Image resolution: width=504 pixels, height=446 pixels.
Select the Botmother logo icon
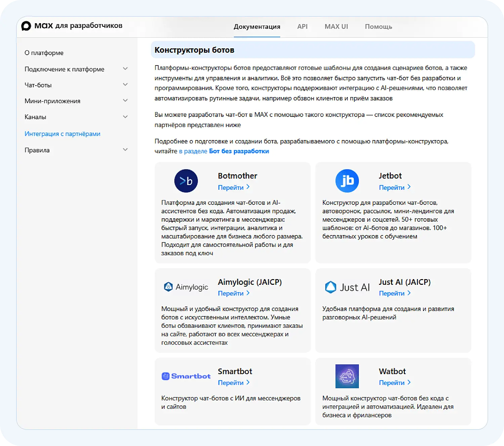(186, 181)
